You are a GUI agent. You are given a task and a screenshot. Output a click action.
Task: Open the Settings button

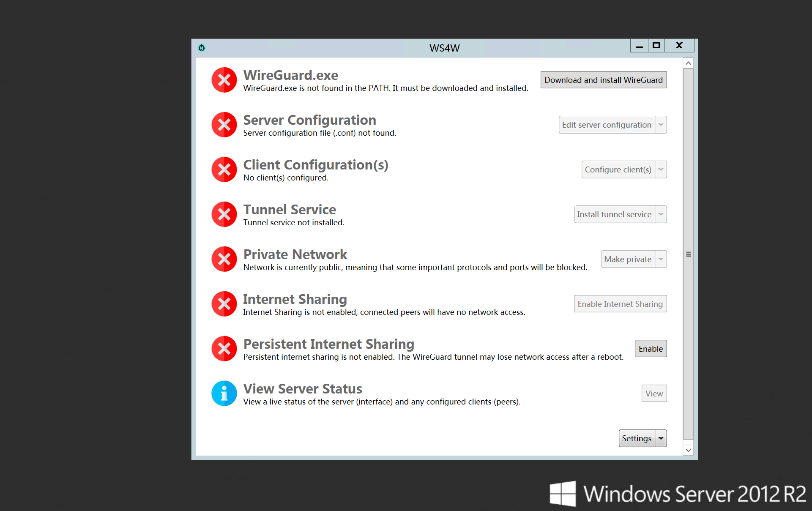(x=637, y=438)
